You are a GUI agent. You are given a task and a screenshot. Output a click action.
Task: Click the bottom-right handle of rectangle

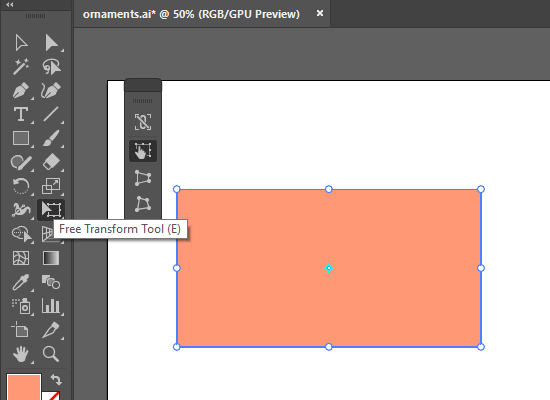pyautogui.click(x=481, y=347)
